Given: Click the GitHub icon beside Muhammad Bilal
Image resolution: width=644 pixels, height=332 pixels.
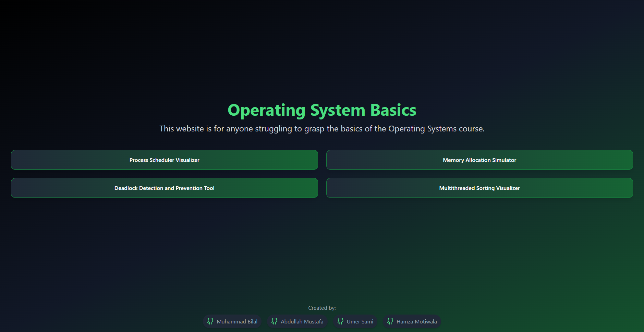Looking at the screenshot, I should tap(210, 321).
